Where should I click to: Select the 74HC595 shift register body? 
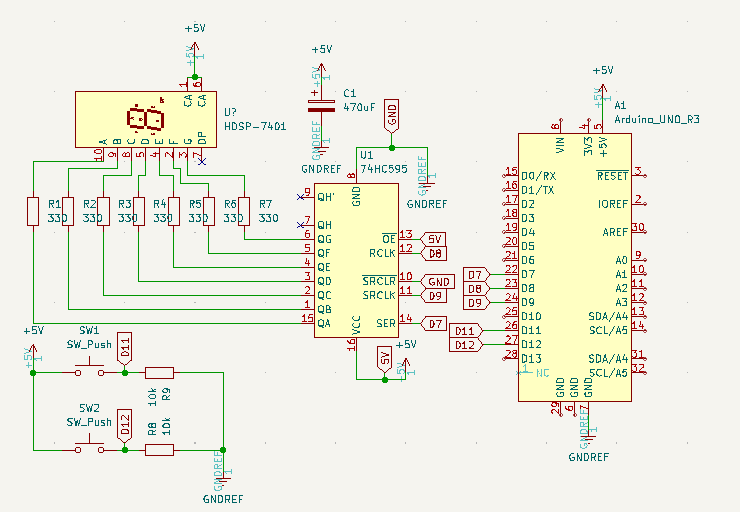[356, 260]
